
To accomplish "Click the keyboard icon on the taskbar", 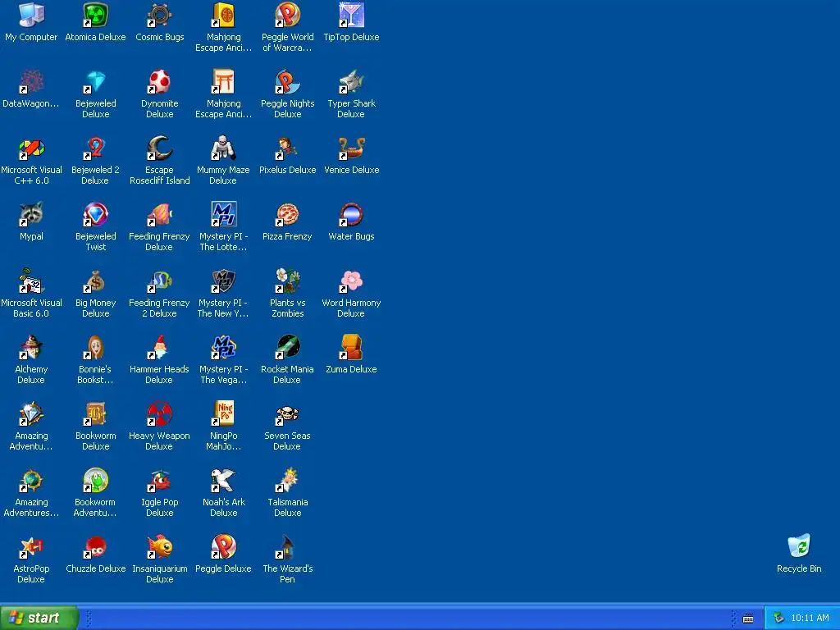I will [748, 619].
